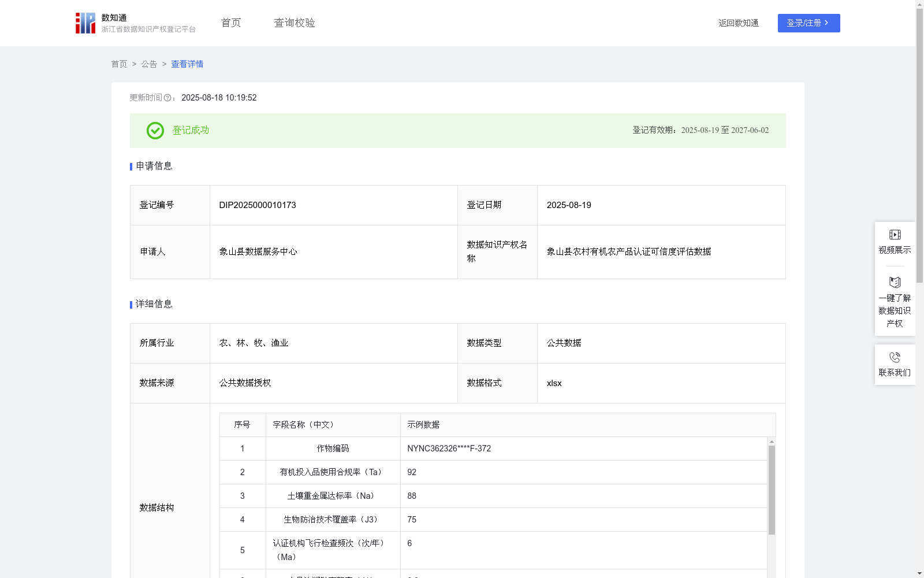The image size is (924, 578).
Task: Click the data structure table scrollbar thumb
Action: [772, 490]
